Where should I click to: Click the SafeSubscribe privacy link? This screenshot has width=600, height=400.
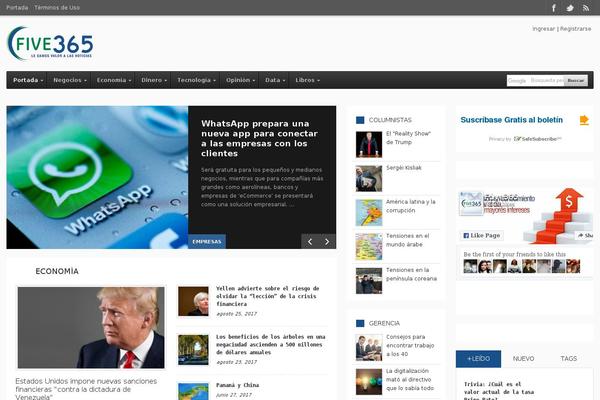click(537, 139)
